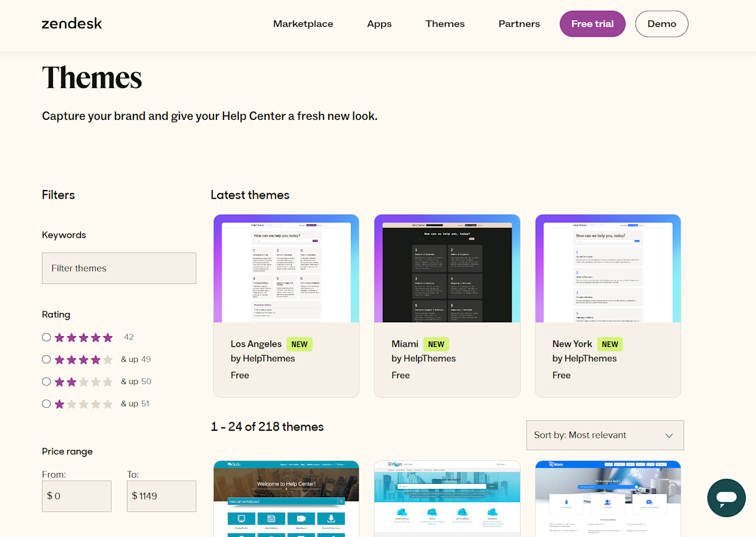Viewport: 756px width, 537px height.
Task: Open the Welcome to Help Center theme thumbnail
Action: pos(286,499)
